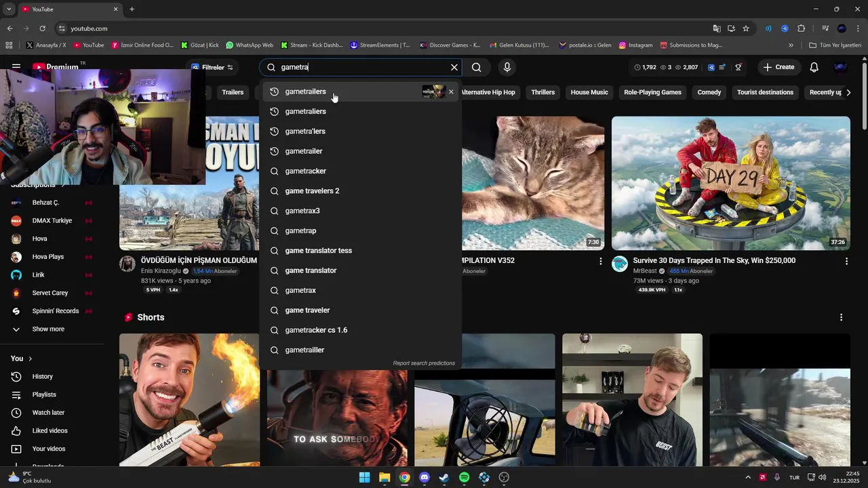Click the translate page icon
Viewport: 868px width, 488px height.
[717, 28]
